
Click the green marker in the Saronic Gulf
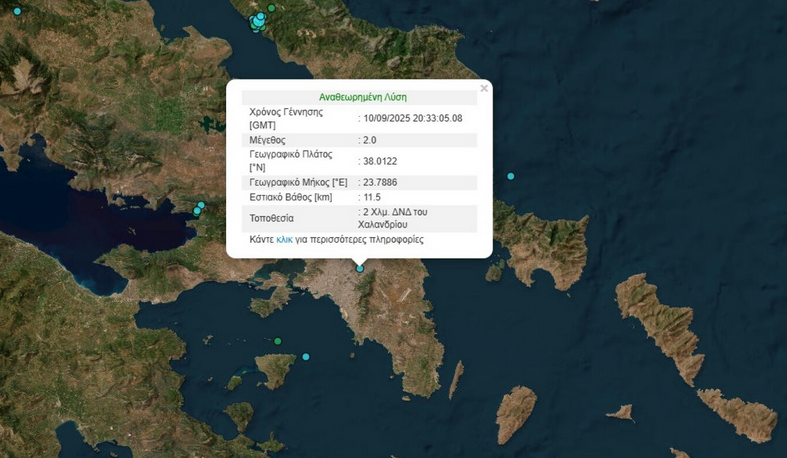tap(278, 341)
